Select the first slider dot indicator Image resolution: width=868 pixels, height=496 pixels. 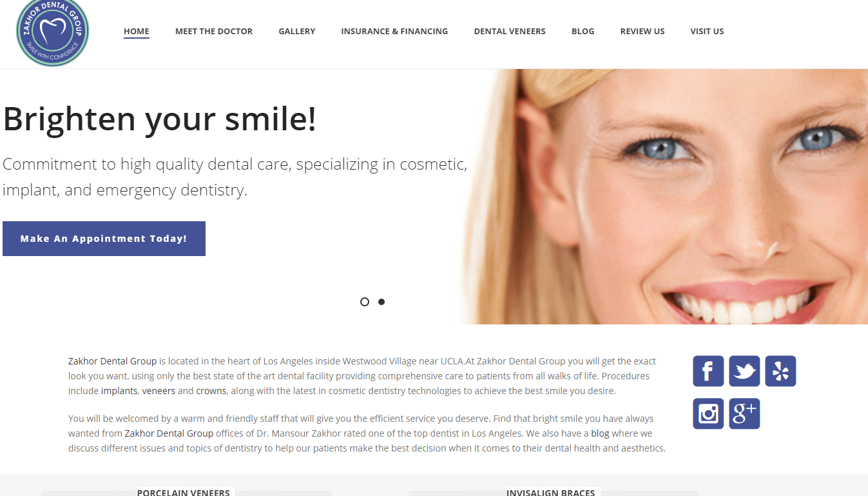pyautogui.click(x=365, y=302)
